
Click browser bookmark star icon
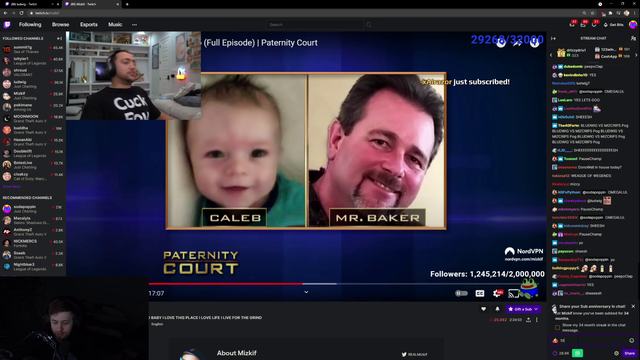pos(592,13)
